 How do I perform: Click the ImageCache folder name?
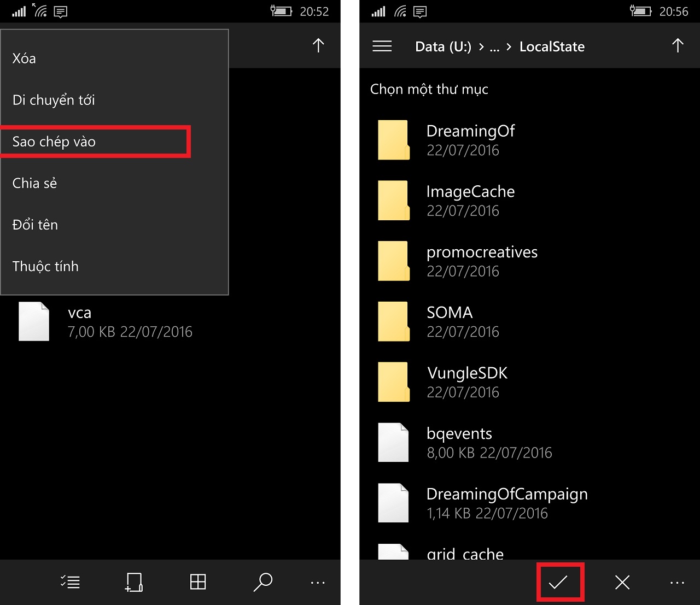point(470,192)
